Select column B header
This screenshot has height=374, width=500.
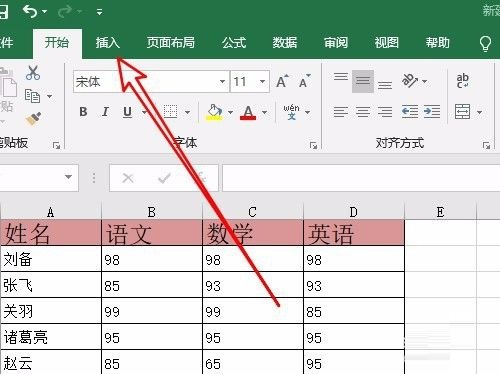(152, 211)
